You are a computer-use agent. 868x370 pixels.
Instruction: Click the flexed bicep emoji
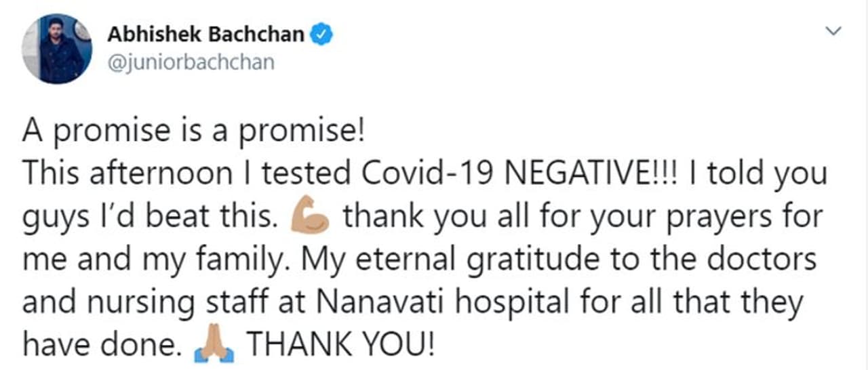point(310,218)
